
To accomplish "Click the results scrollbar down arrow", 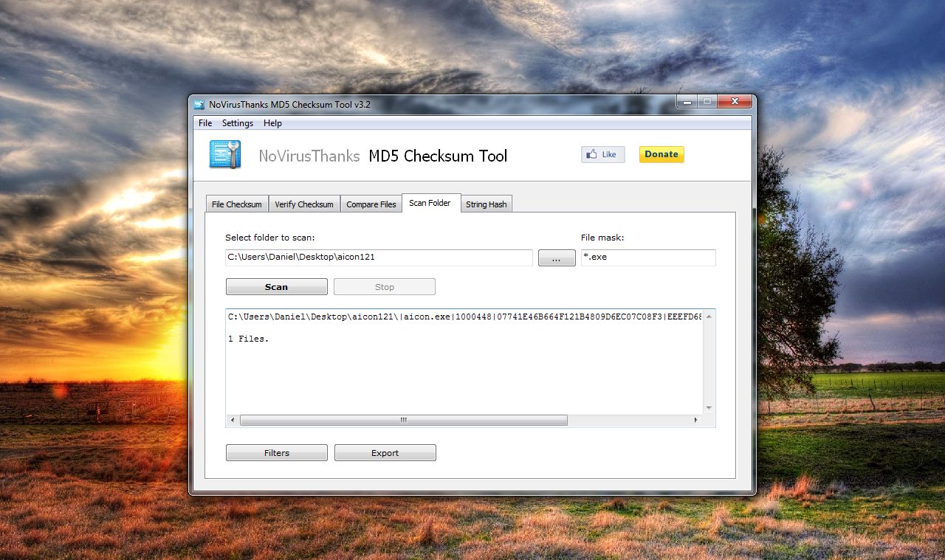I will pos(709,407).
